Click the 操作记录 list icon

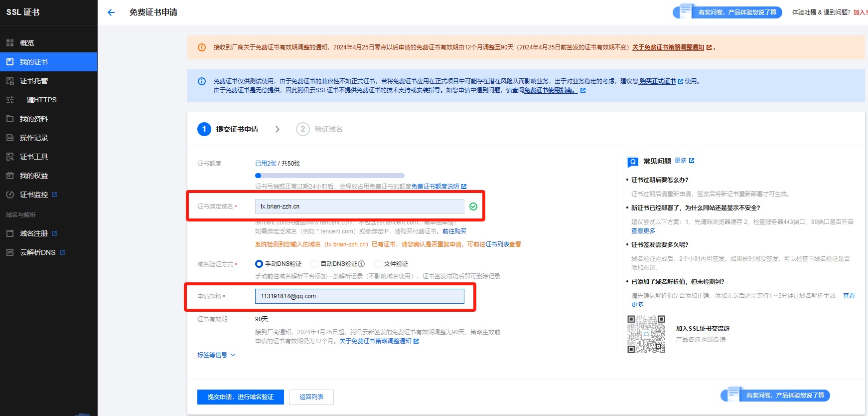(10, 138)
